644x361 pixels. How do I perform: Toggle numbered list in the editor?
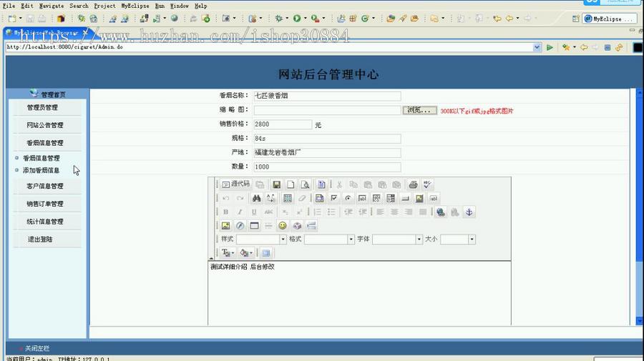(317, 212)
